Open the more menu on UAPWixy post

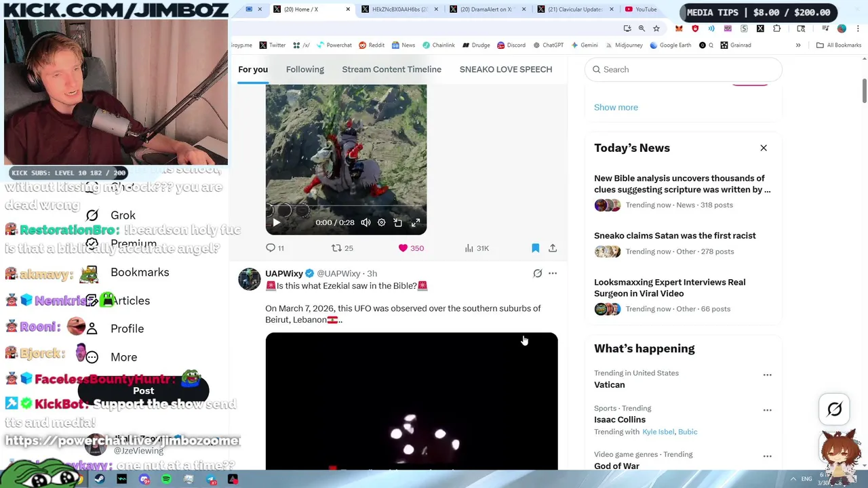[553, 273]
